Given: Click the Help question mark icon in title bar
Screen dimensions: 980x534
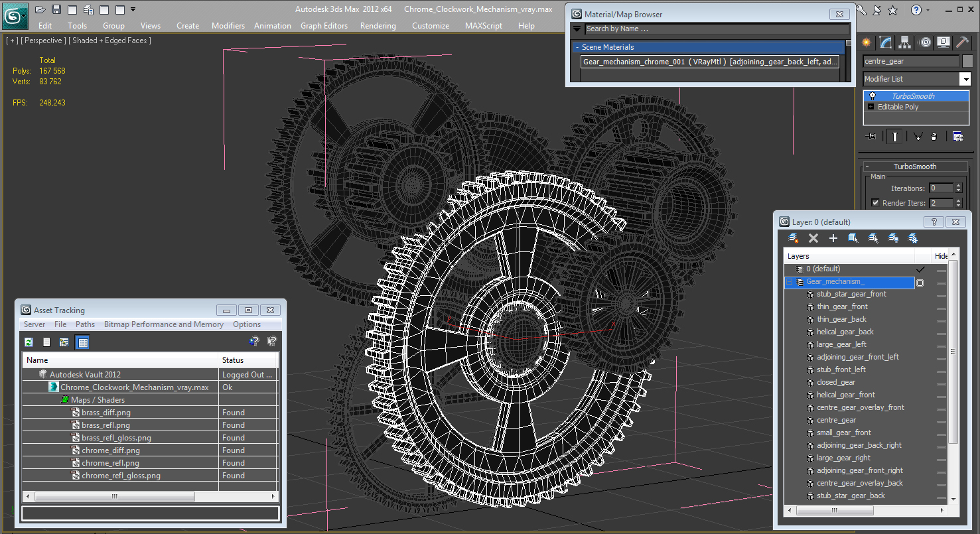Looking at the screenshot, I should point(916,10).
